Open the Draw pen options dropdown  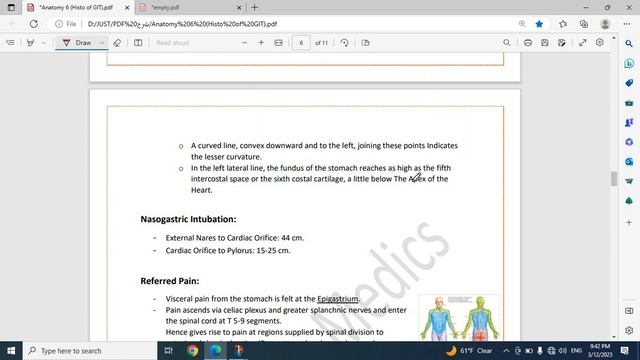coord(102,42)
